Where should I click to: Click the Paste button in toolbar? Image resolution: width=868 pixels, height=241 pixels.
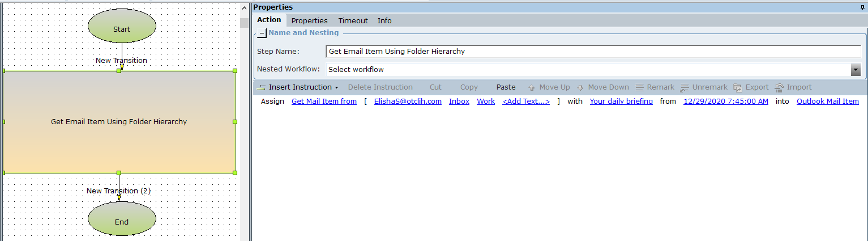(506, 87)
